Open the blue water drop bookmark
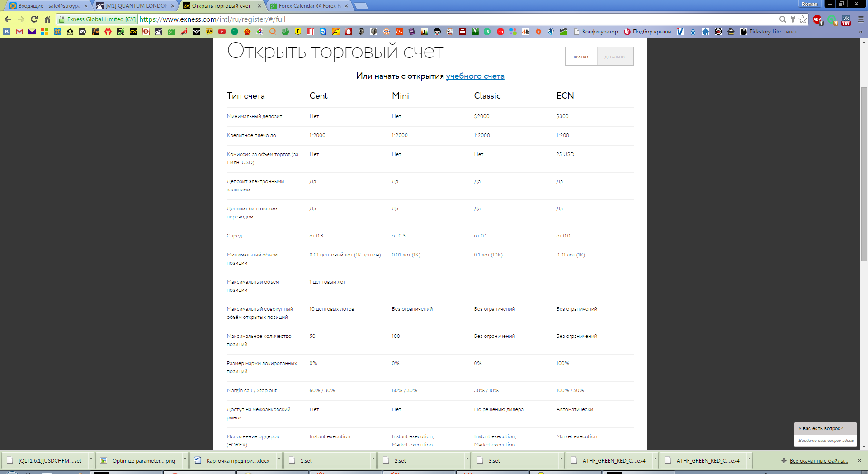 (693, 32)
